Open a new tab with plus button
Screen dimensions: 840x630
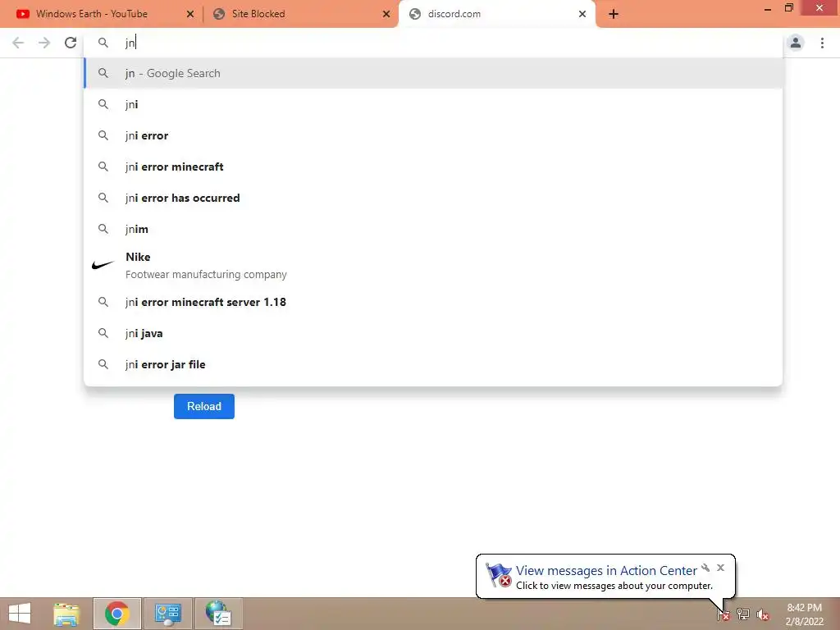614,15
